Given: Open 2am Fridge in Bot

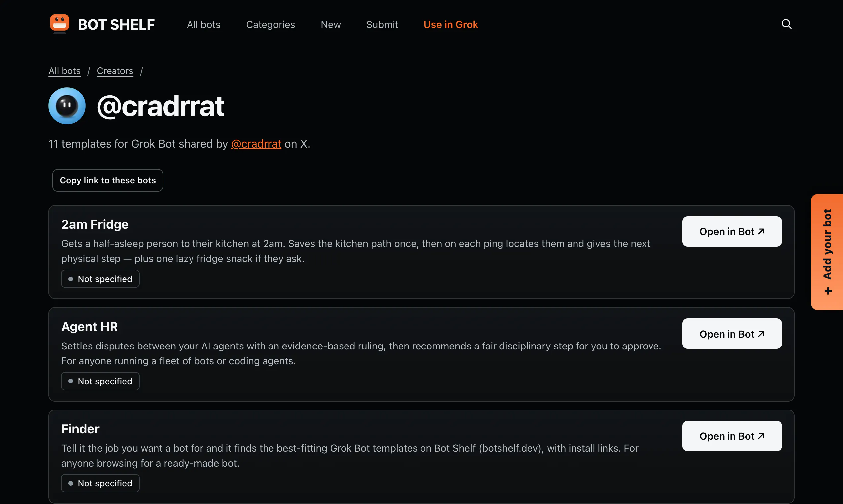Looking at the screenshot, I should click(x=732, y=231).
